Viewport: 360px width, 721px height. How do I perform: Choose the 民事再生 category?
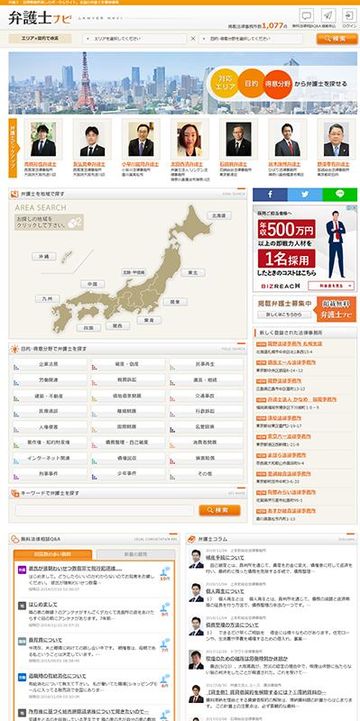click(206, 364)
